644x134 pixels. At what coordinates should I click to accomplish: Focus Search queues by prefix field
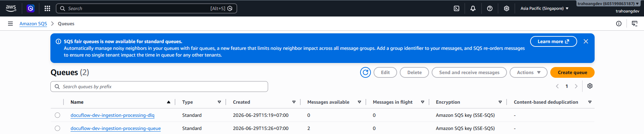(x=159, y=87)
